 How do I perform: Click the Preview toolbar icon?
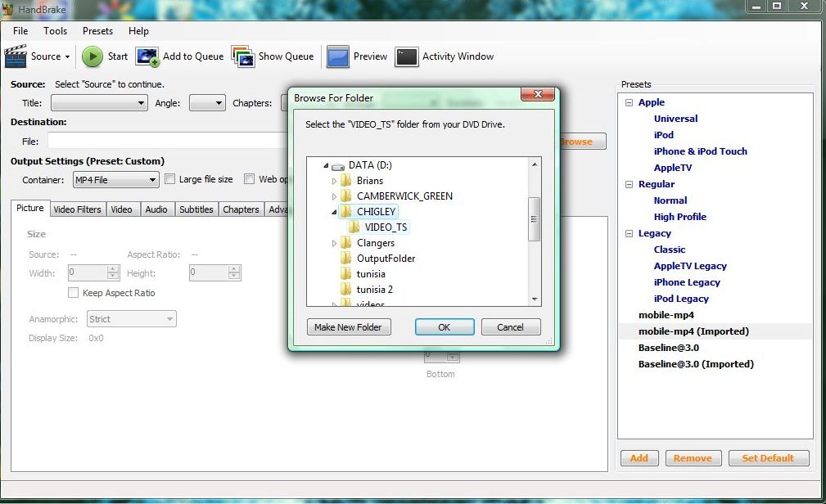[x=337, y=56]
